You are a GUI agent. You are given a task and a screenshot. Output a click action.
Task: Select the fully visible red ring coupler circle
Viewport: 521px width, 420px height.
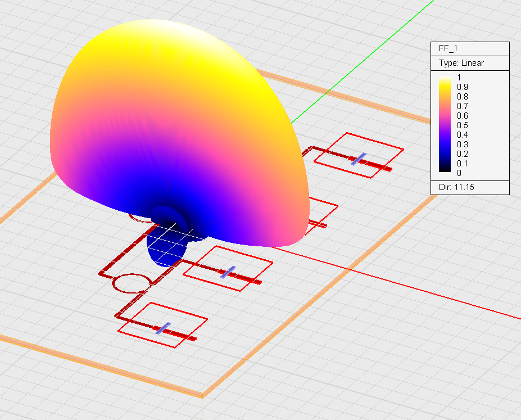(132, 283)
